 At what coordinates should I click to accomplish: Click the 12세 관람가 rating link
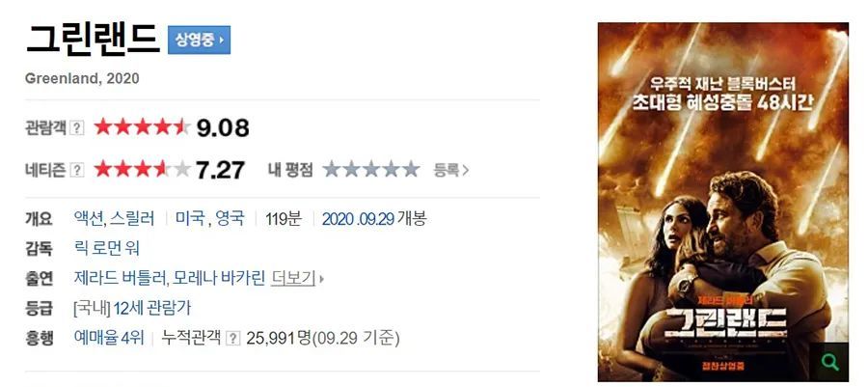click(x=151, y=308)
